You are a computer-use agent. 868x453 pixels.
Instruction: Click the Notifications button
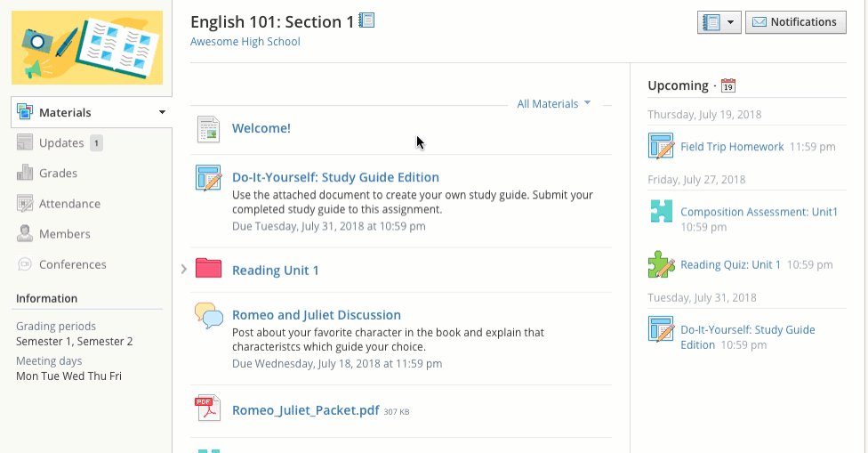tap(795, 22)
